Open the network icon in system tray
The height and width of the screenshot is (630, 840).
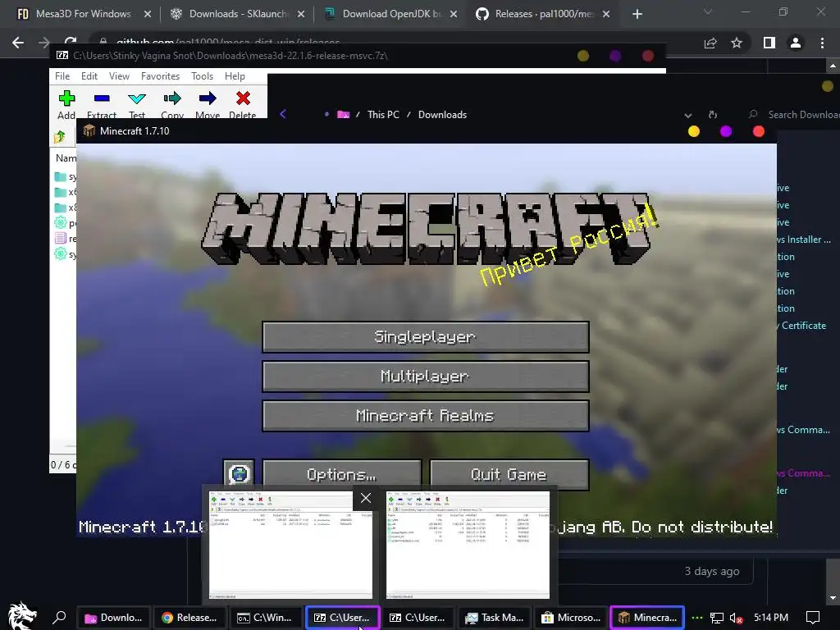(x=717, y=618)
